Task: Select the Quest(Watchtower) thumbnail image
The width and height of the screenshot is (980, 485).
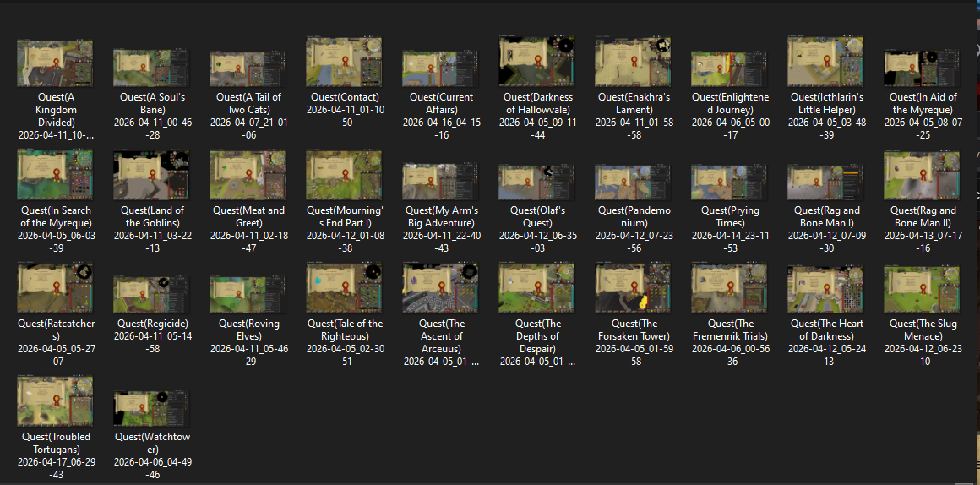Action: [151, 409]
